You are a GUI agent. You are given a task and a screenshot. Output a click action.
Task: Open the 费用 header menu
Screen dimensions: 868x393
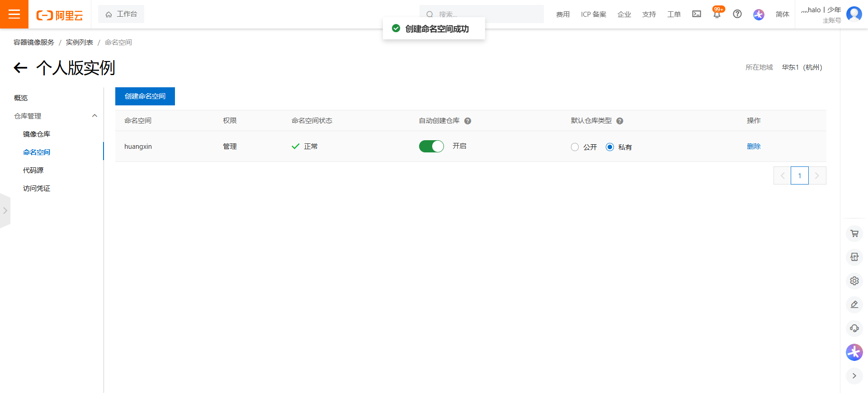[x=563, y=14]
